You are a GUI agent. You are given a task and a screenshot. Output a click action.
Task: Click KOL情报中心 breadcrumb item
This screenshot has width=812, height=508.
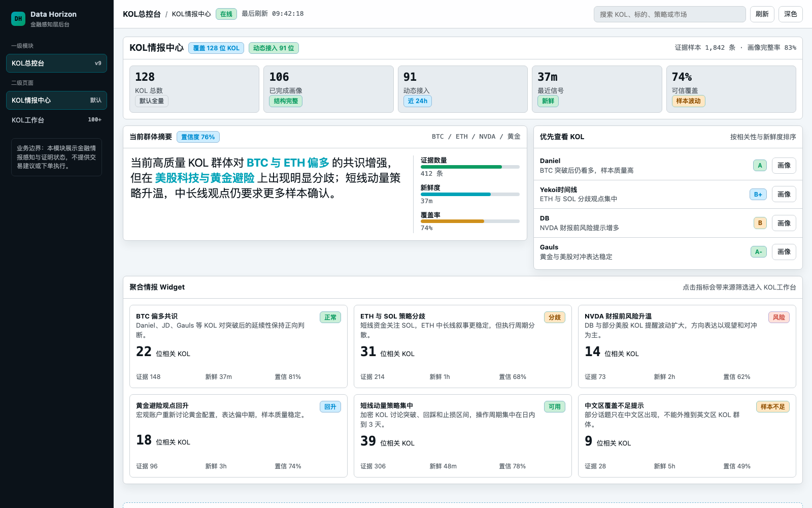[x=191, y=14]
